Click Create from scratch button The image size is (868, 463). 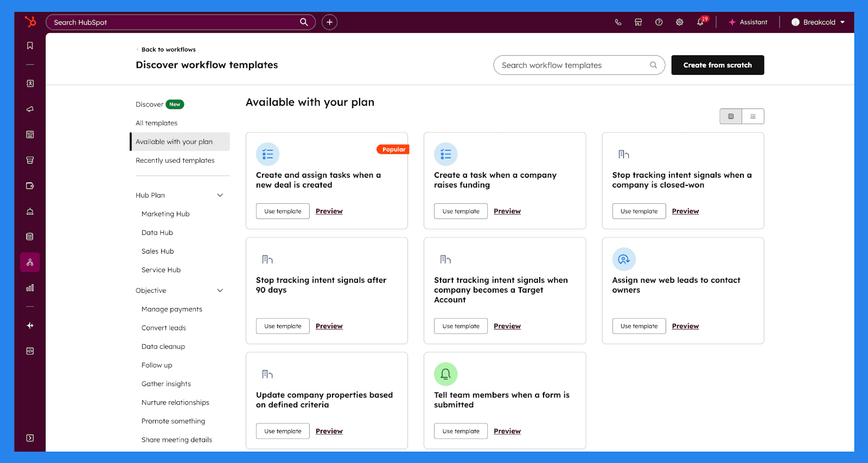pyautogui.click(x=717, y=65)
